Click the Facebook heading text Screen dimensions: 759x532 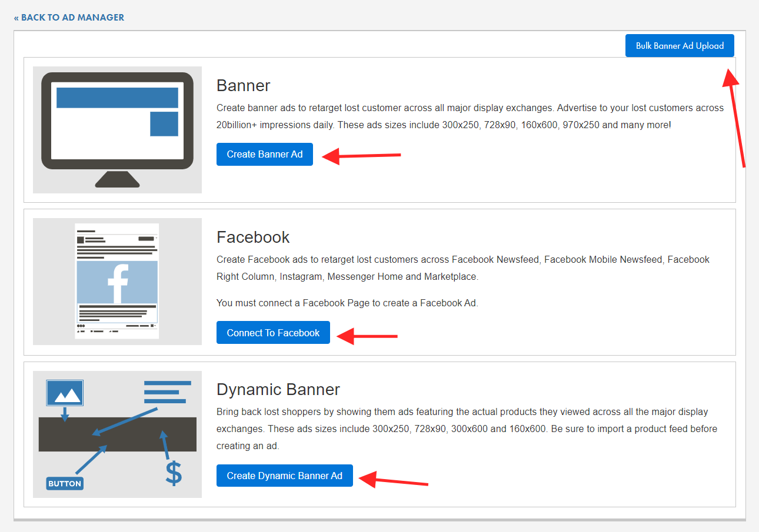point(253,237)
